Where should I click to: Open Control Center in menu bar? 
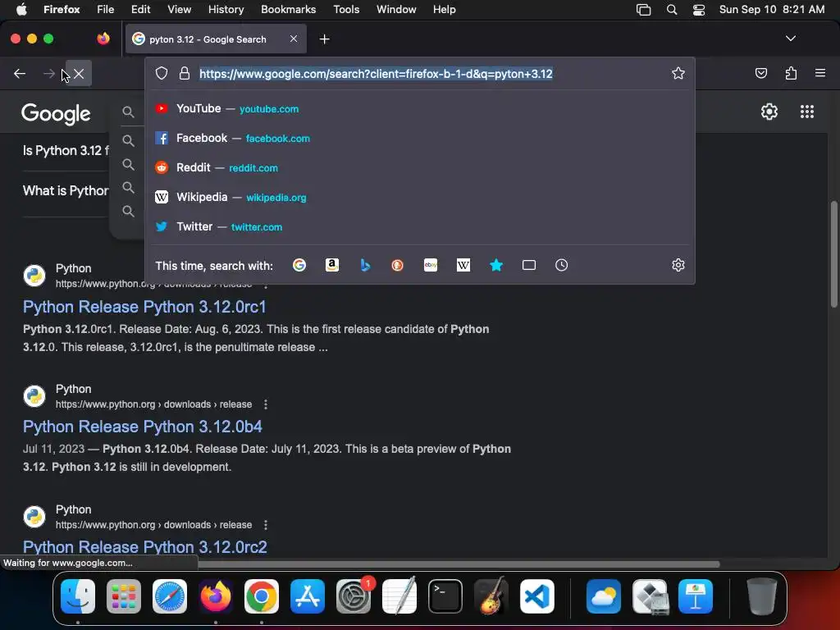coord(699,10)
